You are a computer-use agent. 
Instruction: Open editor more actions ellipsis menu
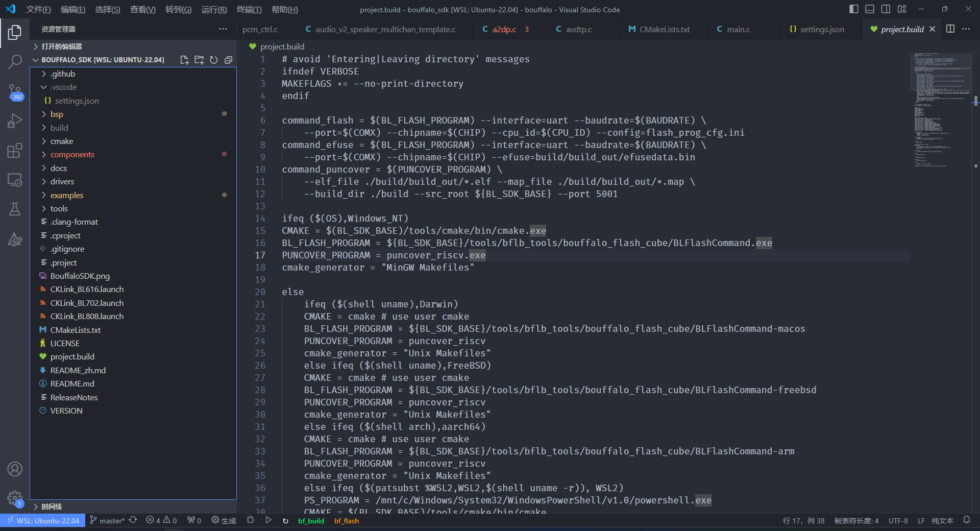pyautogui.click(x=966, y=29)
